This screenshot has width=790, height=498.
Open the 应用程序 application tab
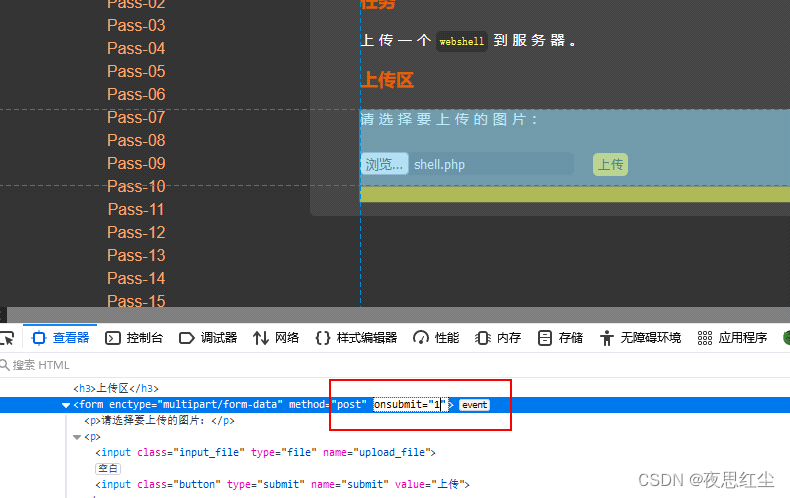coord(733,338)
